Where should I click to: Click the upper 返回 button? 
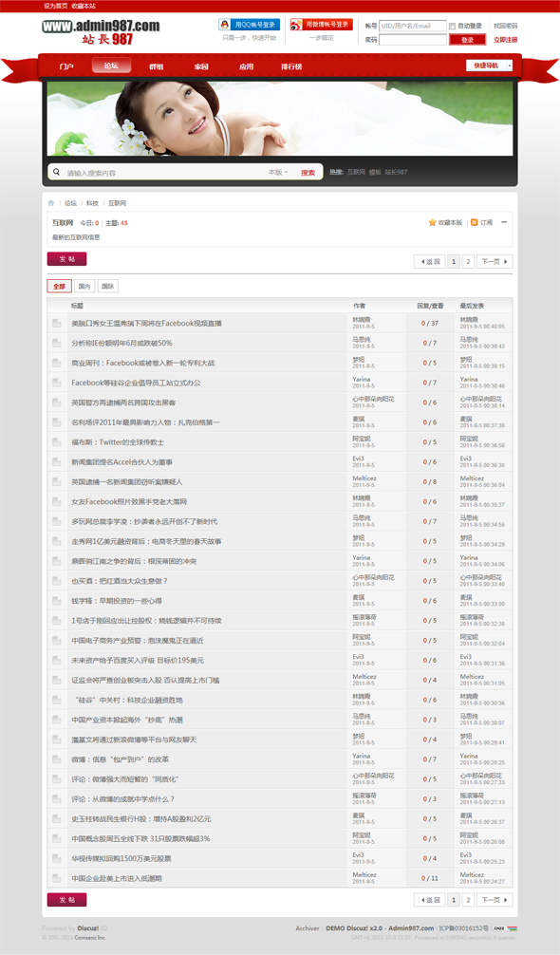click(430, 261)
